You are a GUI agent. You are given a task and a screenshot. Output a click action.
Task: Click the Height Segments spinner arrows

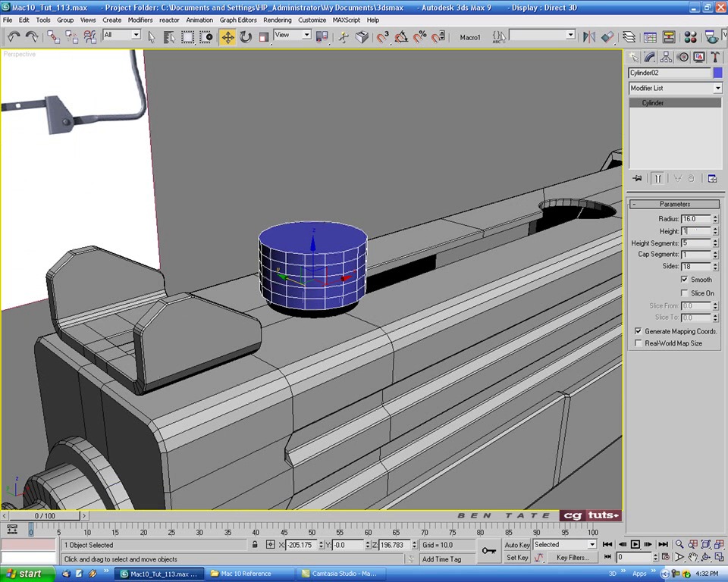click(x=715, y=242)
